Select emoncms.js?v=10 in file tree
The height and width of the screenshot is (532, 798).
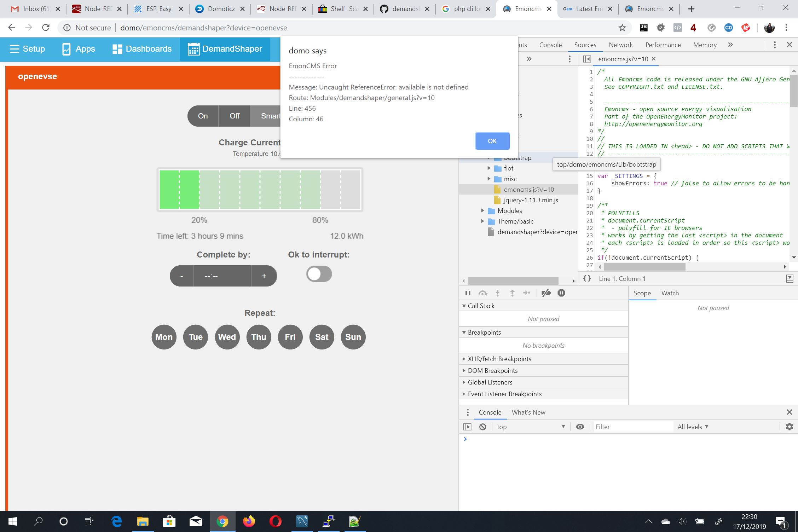528,189
